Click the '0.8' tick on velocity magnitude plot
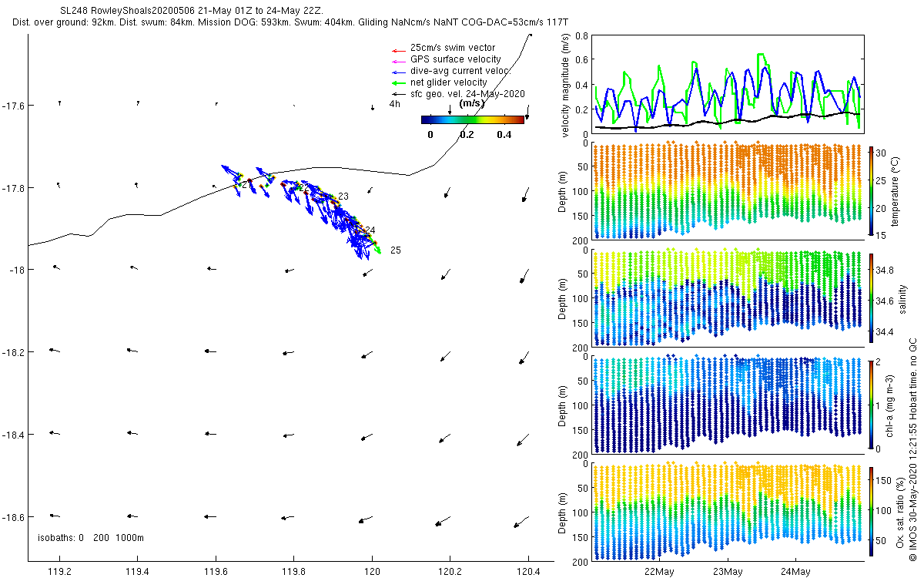 click(582, 36)
